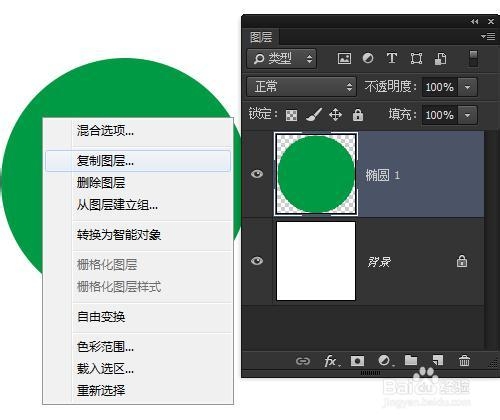The width and height of the screenshot is (500, 420).
Task: Filter layers by pixel image icon
Action: pos(344,59)
